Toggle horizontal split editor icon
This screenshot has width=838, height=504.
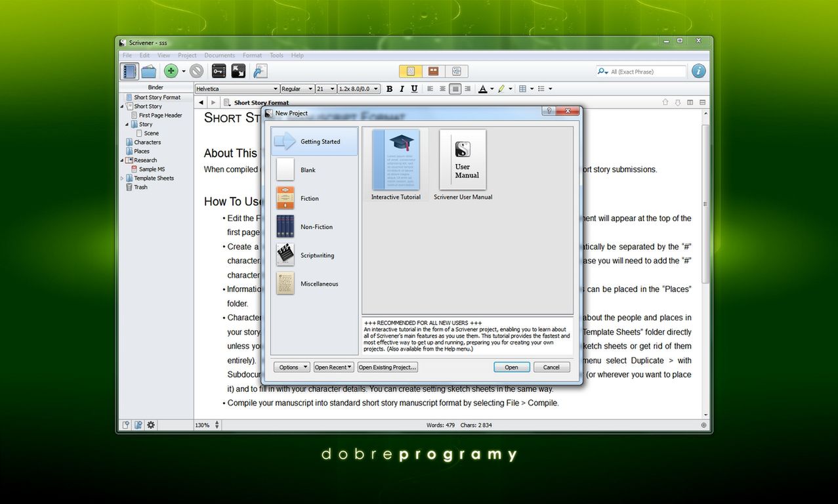coord(702,102)
